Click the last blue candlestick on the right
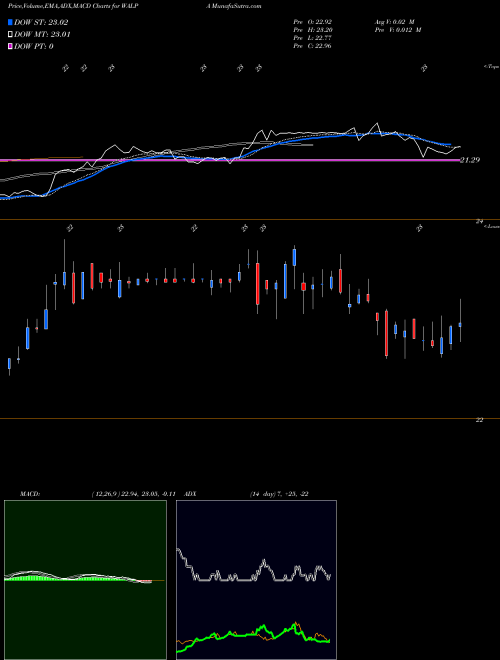500x660 pixels. coord(460,325)
